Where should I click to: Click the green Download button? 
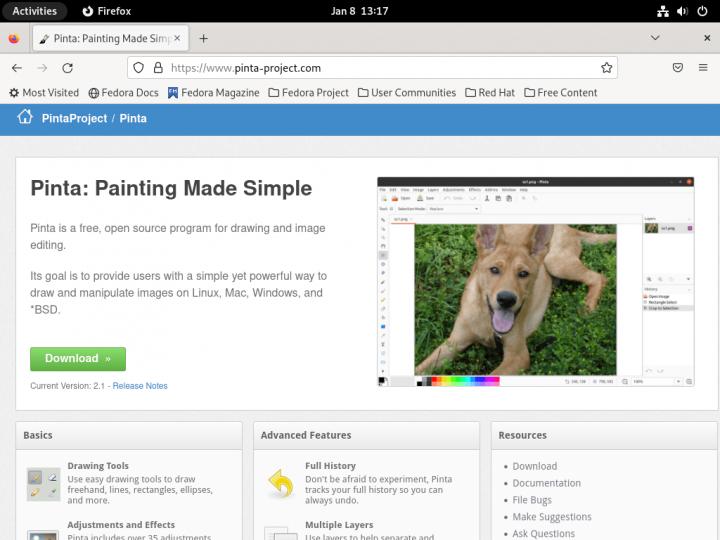click(78, 359)
